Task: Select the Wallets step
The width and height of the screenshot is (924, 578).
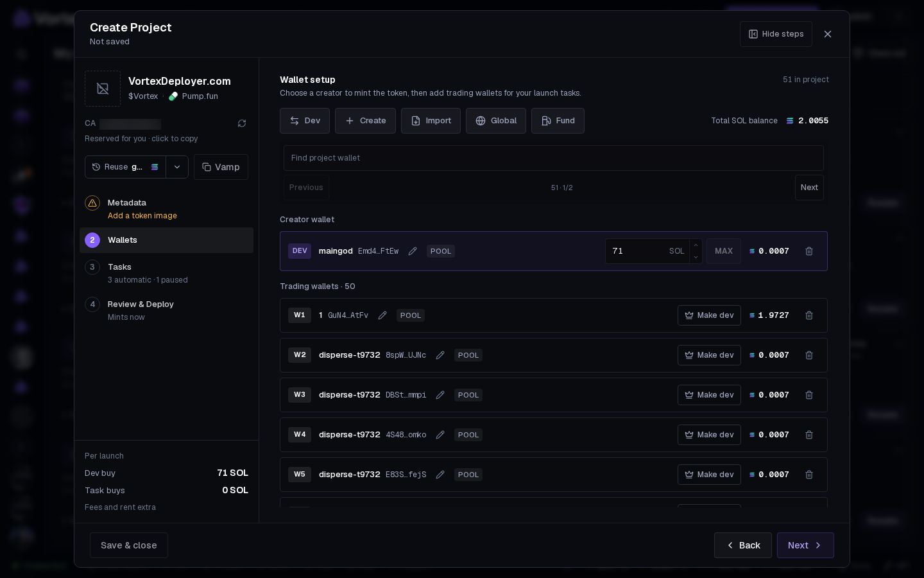Action: point(167,240)
